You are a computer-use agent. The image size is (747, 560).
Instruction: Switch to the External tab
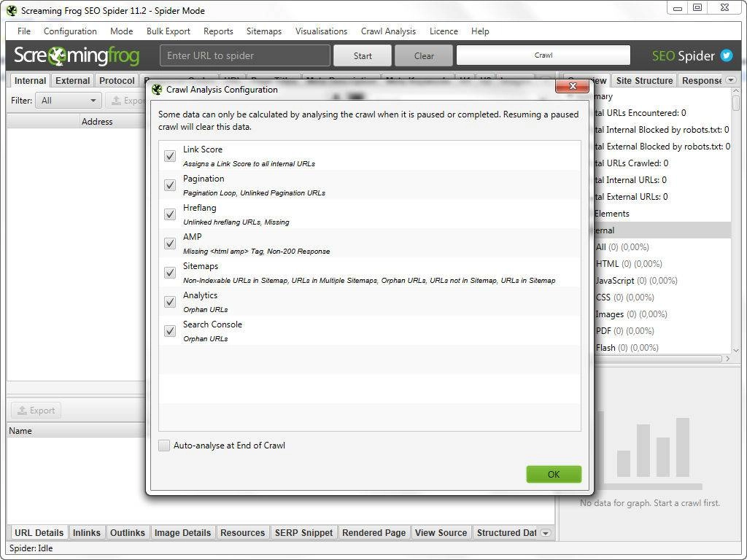point(72,80)
